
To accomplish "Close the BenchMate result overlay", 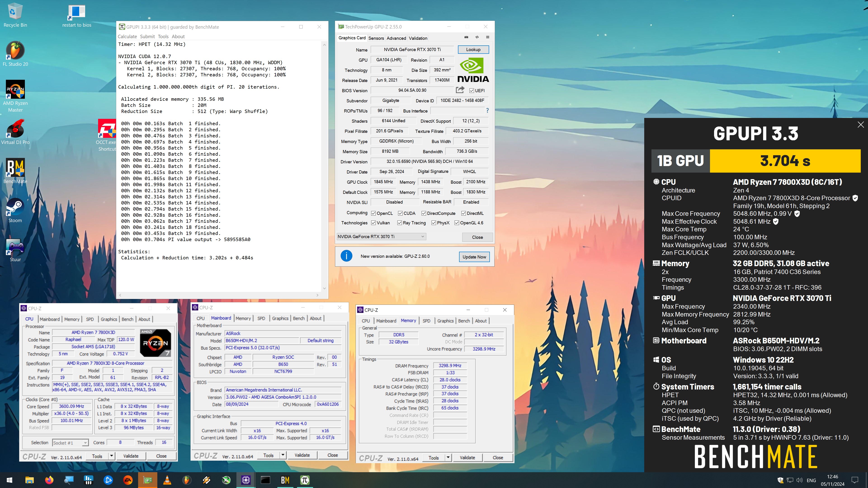I will pyautogui.click(x=861, y=125).
